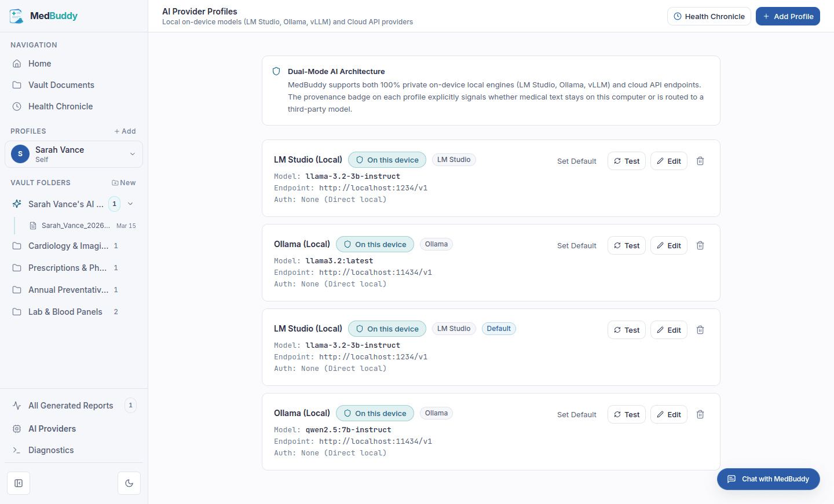This screenshot has height=504, width=834.
Task: Create new vault folder
Action: [123, 183]
